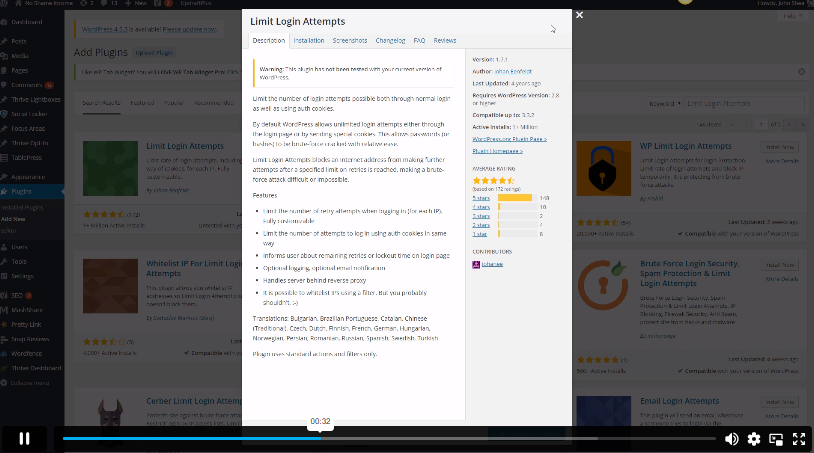Open Thrive Dashboard in the sidebar
Screen dimensions: 814x453
click(36, 368)
